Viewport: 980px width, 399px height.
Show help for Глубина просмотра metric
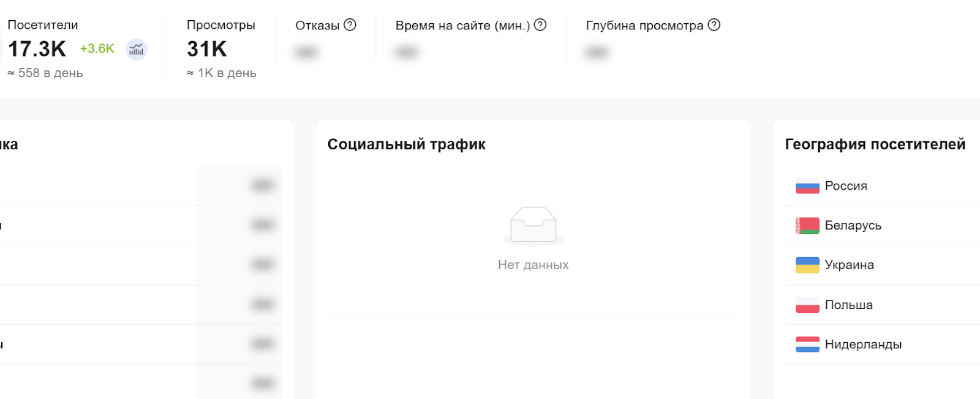714,25
